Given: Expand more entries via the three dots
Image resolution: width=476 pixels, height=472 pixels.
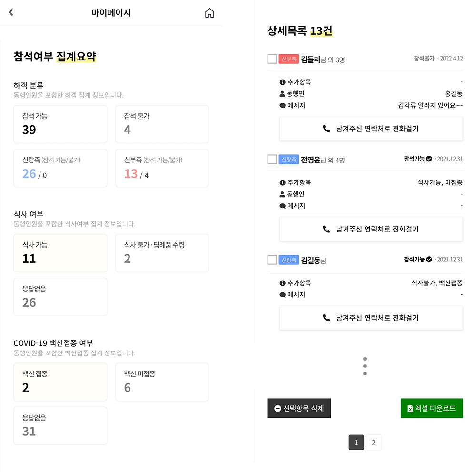Looking at the screenshot, I should coord(365,366).
